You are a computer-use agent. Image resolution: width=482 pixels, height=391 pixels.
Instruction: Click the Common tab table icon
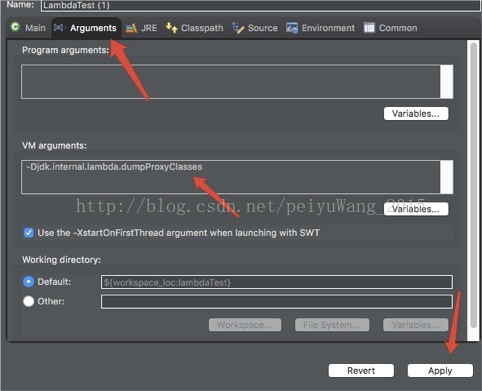tap(369, 28)
